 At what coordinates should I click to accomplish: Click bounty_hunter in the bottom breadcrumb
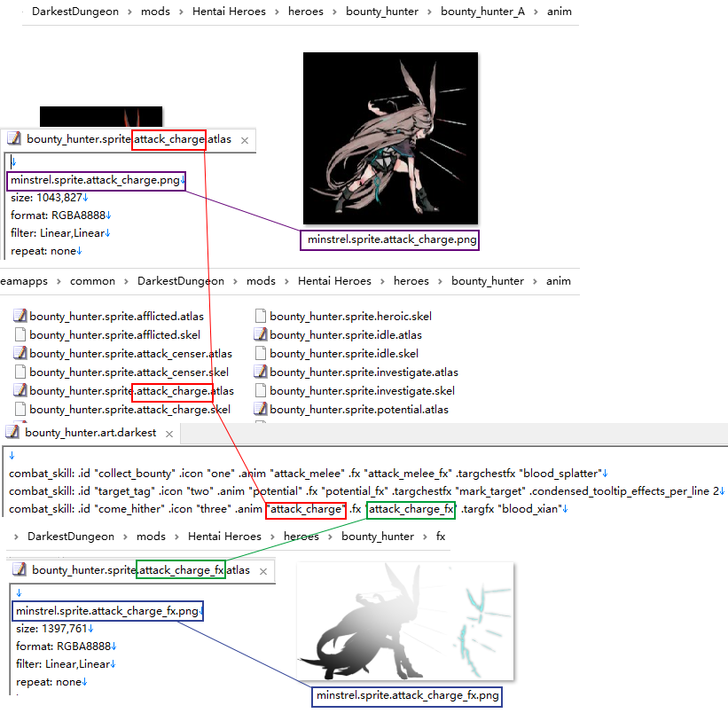click(x=378, y=537)
